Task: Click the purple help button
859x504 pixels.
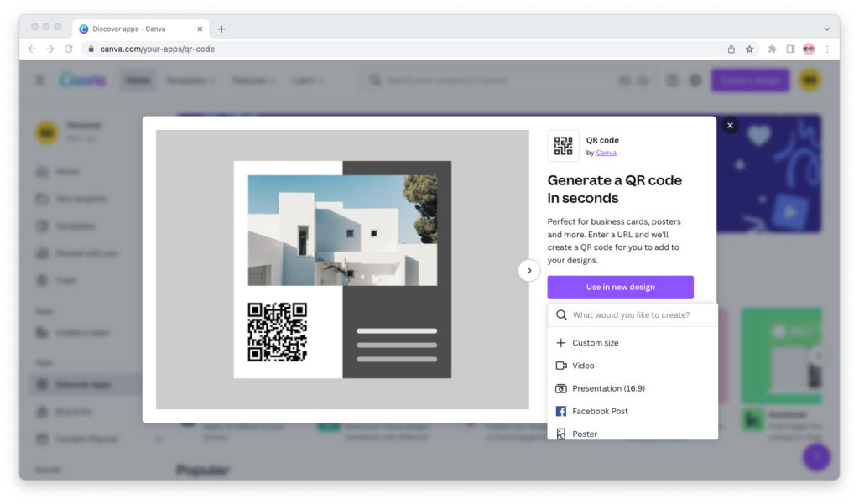Action: coord(817,456)
